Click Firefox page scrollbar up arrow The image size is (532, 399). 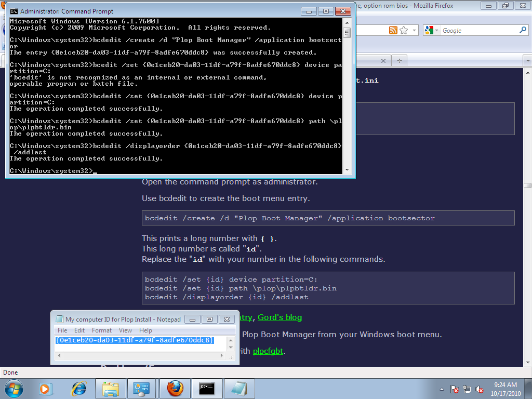coord(528,72)
